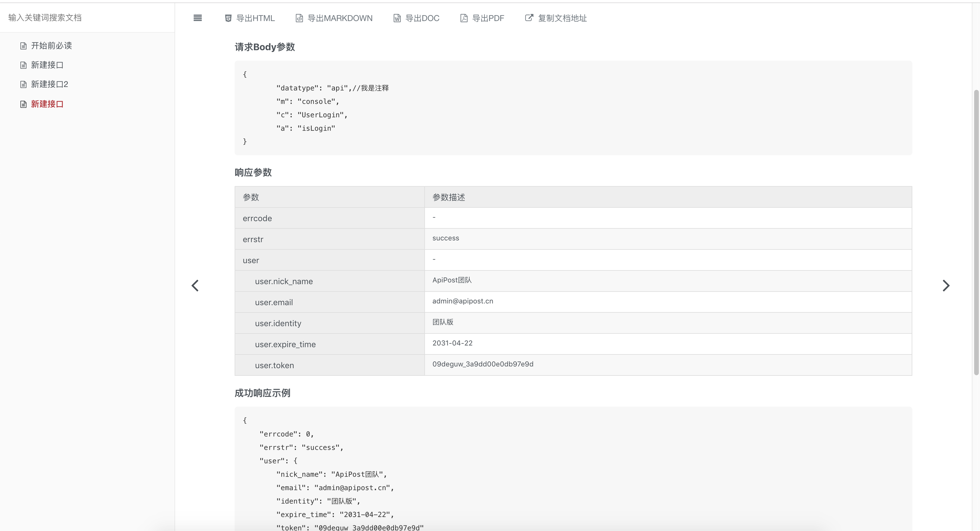The width and height of the screenshot is (980, 531).
Task: Click the 导出MARKDOWN export icon
Action: pyautogui.click(x=299, y=18)
